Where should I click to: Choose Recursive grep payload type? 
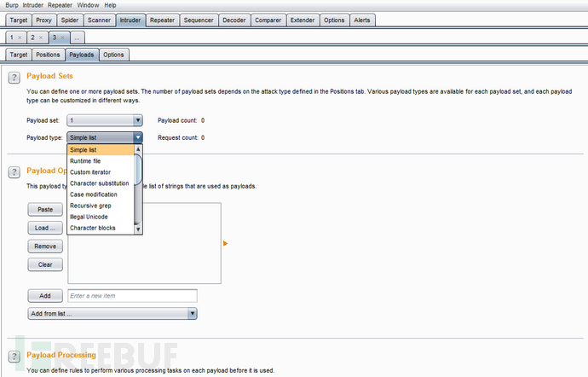100,206
